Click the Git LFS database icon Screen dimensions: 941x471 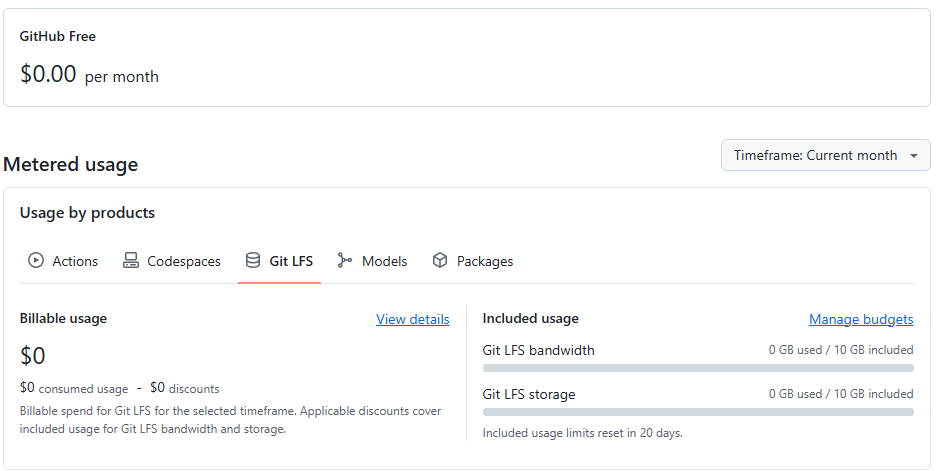pos(253,261)
